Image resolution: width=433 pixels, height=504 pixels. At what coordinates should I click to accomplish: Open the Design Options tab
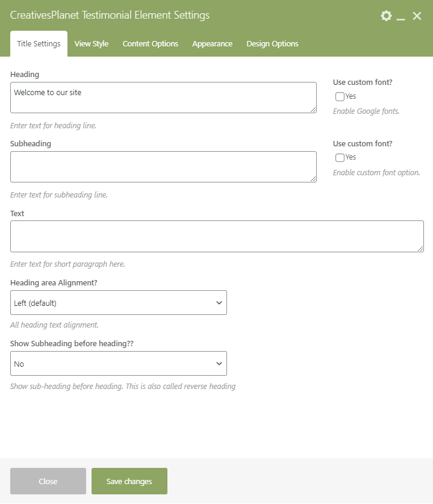pos(272,44)
